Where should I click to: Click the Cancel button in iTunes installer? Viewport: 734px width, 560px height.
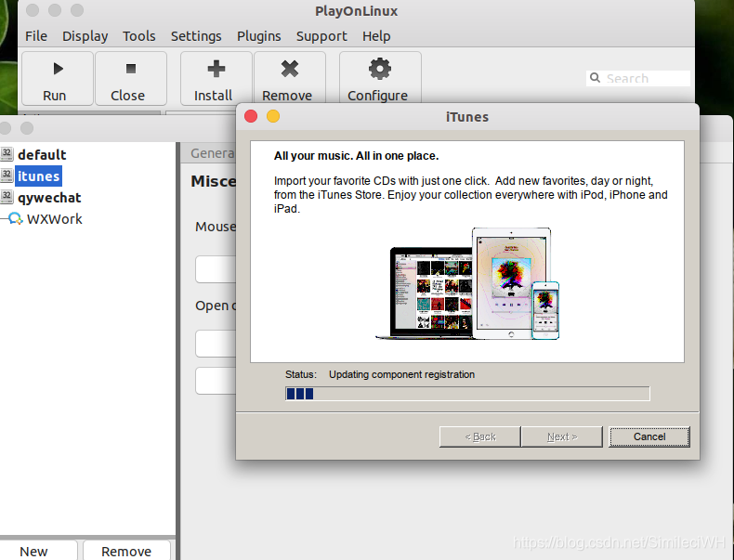tap(649, 436)
